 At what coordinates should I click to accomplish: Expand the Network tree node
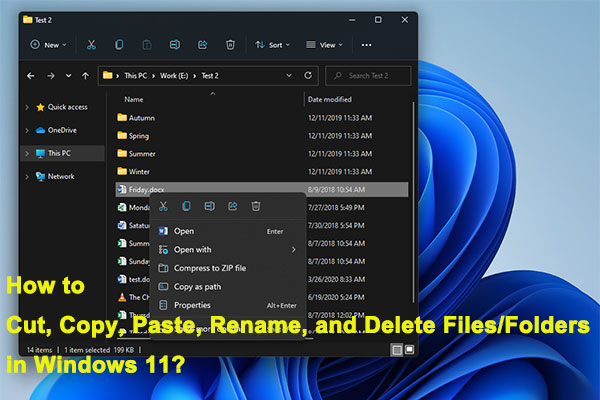click(x=27, y=176)
